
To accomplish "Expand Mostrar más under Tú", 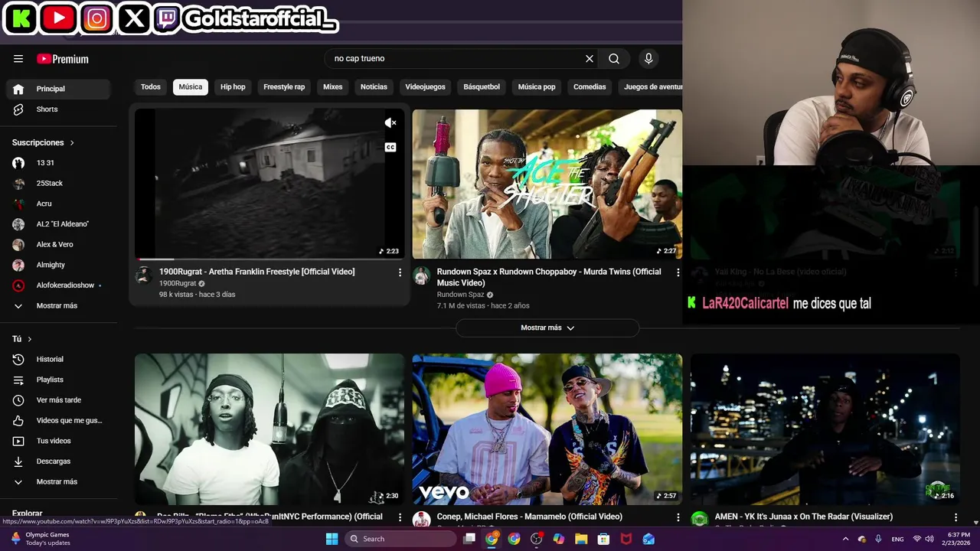I will 58,482.
